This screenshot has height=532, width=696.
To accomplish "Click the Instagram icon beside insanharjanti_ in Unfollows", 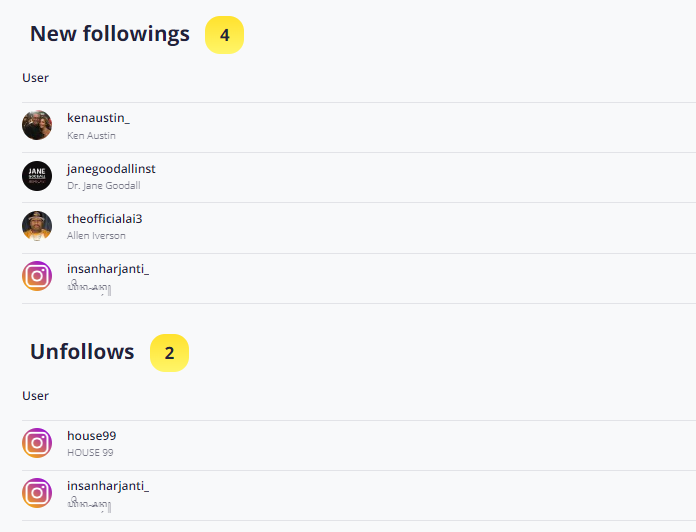I will point(37,493).
